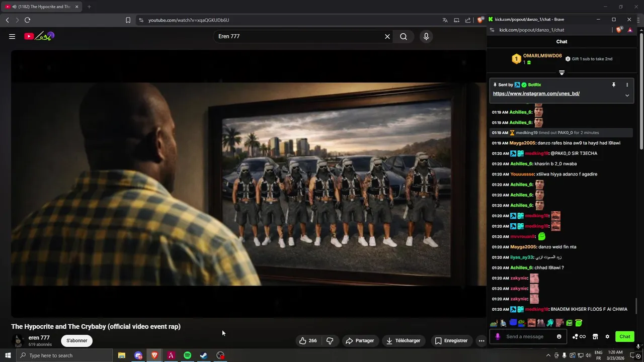Collapse the pinned message chevron
This screenshot has height=362, width=644.
point(627,95)
